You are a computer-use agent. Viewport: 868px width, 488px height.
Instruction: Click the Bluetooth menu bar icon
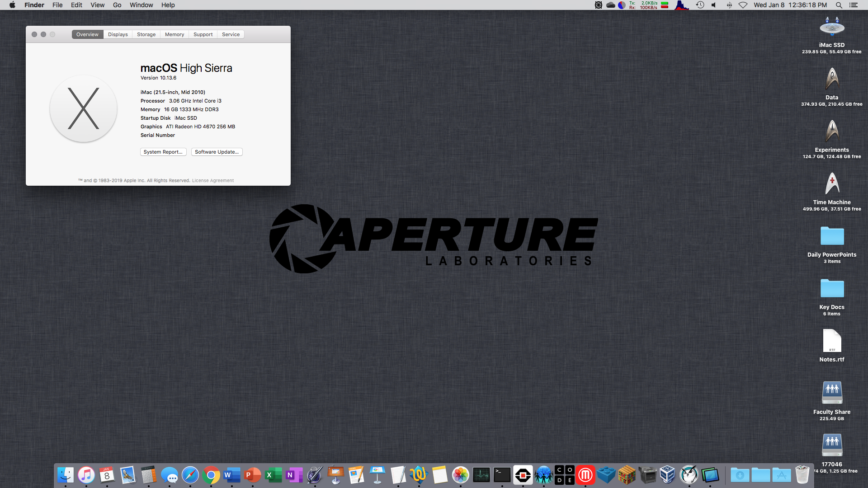[x=729, y=5]
